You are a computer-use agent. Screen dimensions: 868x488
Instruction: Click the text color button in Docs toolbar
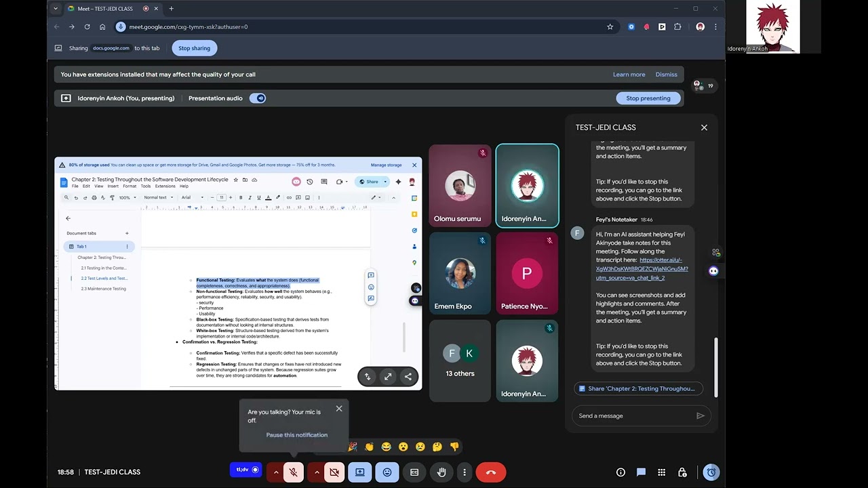point(269,198)
